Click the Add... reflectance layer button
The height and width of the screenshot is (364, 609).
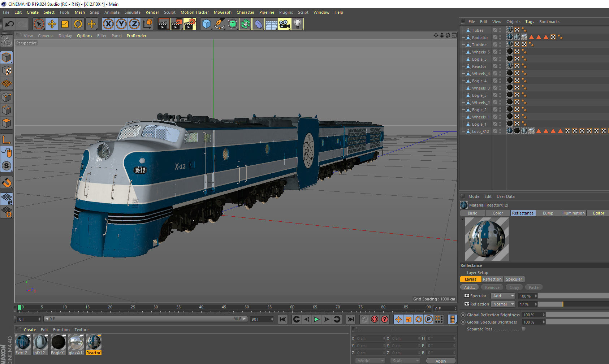470,287
